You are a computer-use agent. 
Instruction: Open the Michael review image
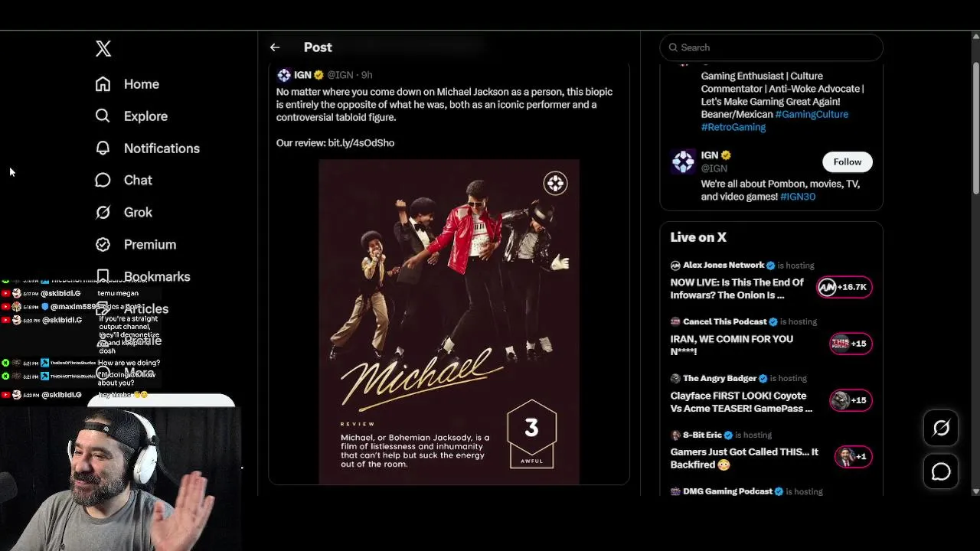[449, 322]
